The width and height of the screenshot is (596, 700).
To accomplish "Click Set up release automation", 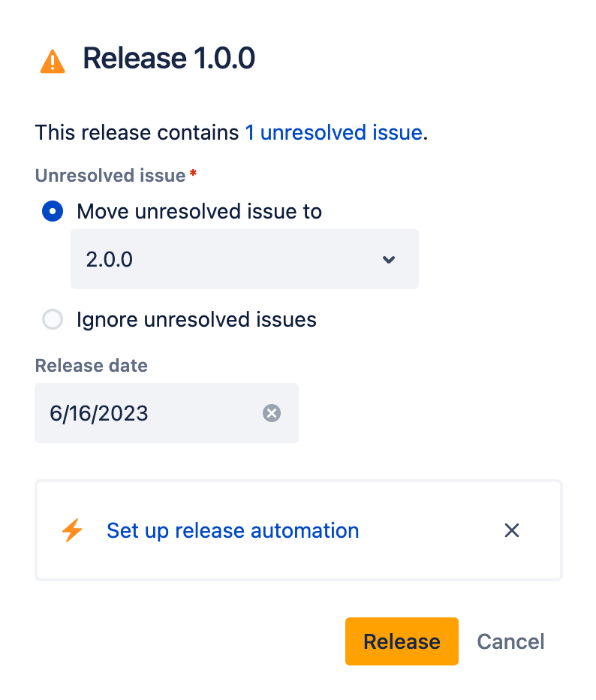I will click(233, 530).
